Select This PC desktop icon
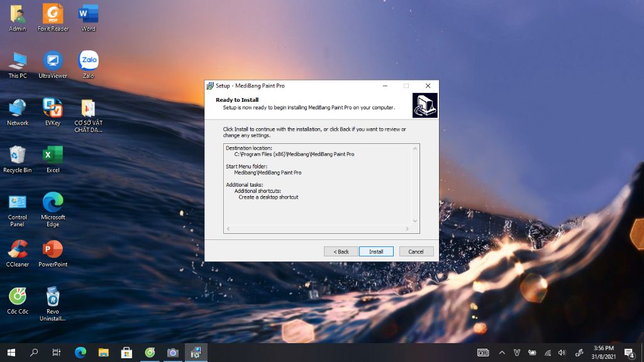Viewport: 644px width, 362px height. pos(17,65)
